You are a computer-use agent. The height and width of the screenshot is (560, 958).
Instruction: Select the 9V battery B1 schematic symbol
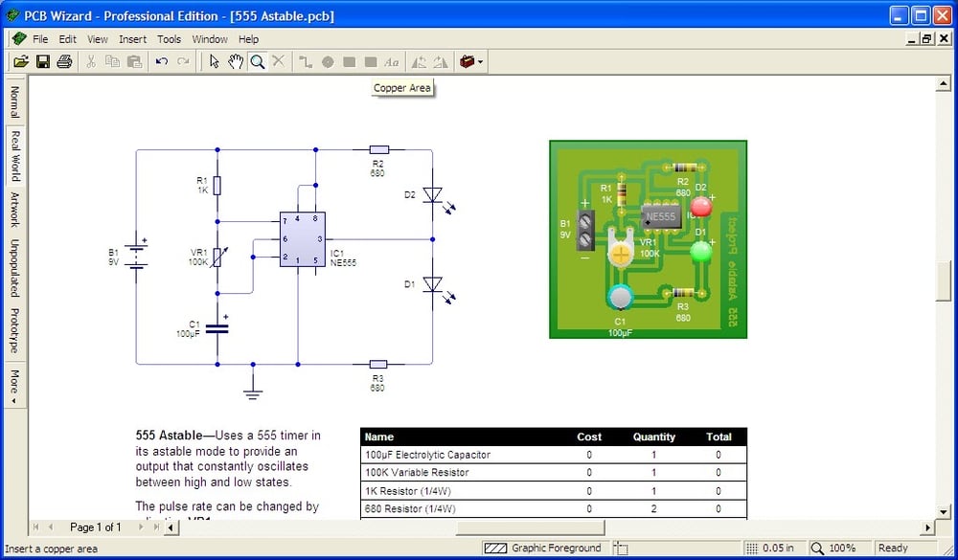[x=136, y=257]
